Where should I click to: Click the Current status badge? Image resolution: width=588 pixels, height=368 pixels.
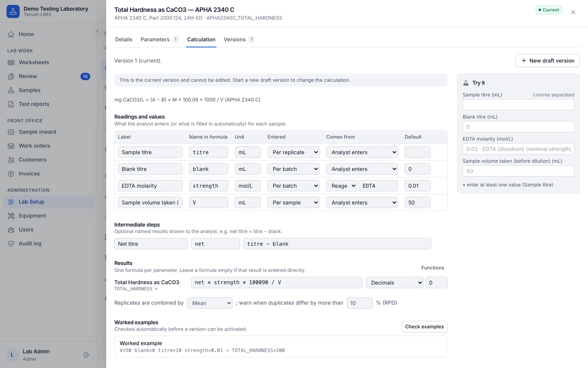point(548,10)
